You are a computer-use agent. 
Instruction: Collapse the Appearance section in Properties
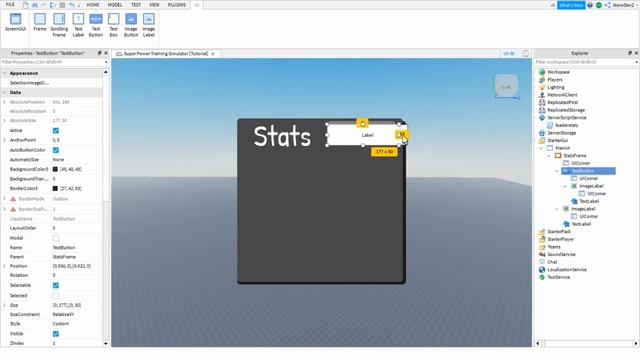(4, 73)
